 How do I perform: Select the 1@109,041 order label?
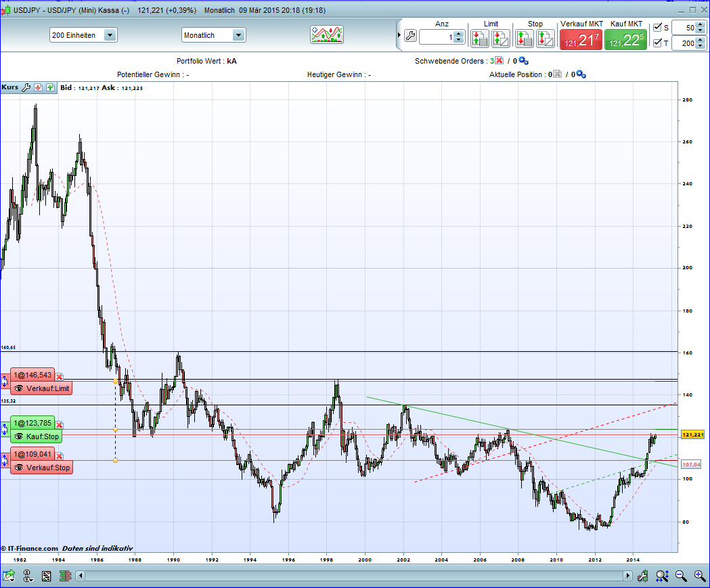(x=32, y=454)
